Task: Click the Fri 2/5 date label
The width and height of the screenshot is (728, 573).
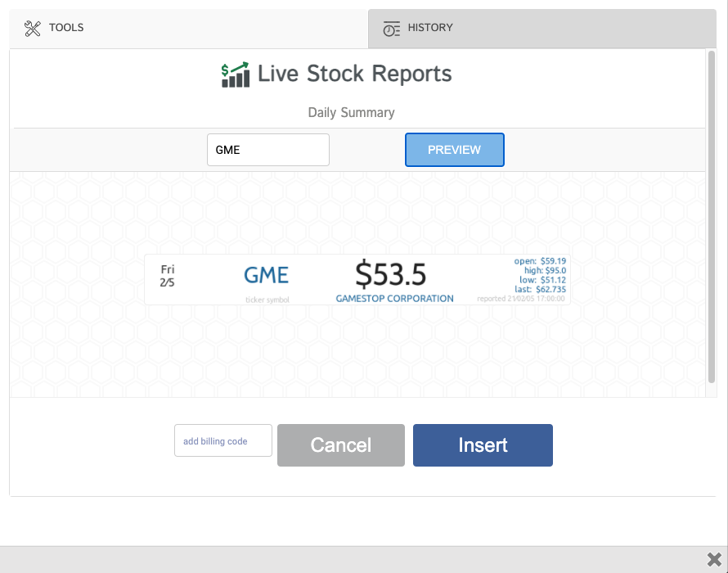Action: click(167, 276)
